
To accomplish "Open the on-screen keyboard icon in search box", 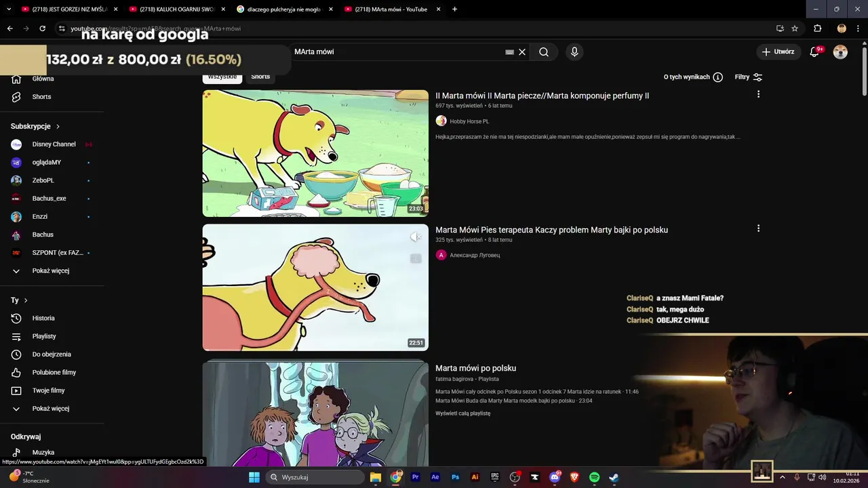I will 509,52.
